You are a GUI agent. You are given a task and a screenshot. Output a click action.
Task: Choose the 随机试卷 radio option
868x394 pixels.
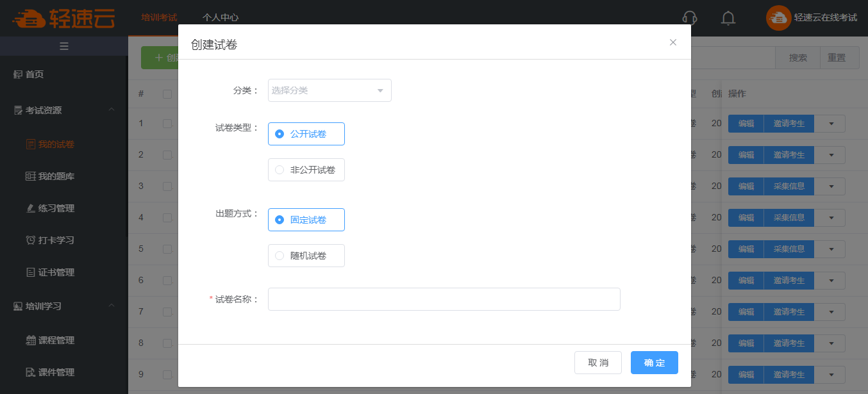click(280, 256)
